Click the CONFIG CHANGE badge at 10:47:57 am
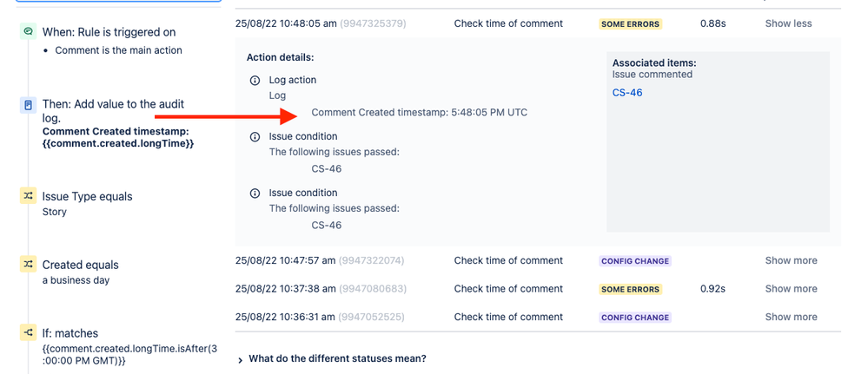868x374 pixels. coord(635,261)
